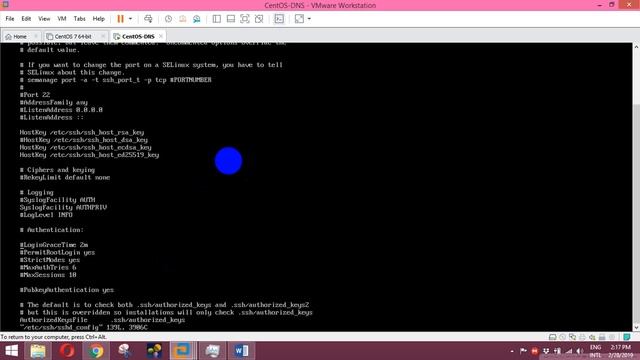Take a snapshot with the clock icon
This screenshot has width=640, height=360.
168,19
